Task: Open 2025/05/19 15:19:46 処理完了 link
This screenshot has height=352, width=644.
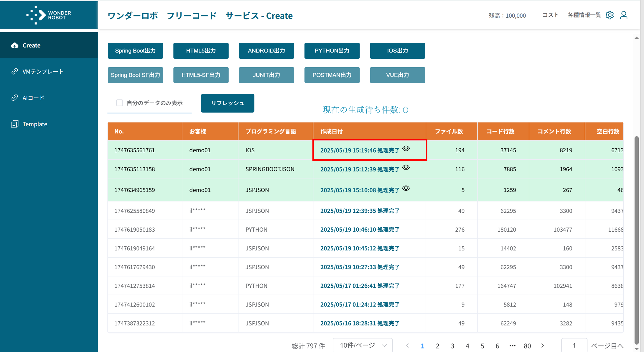Action: (x=360, y=150)
